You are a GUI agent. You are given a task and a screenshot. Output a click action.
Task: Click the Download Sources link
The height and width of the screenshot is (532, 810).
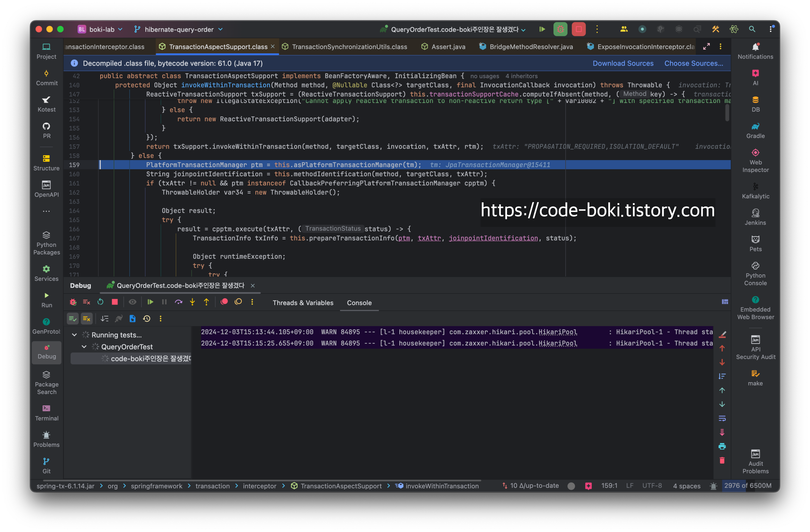click(623, 63)
